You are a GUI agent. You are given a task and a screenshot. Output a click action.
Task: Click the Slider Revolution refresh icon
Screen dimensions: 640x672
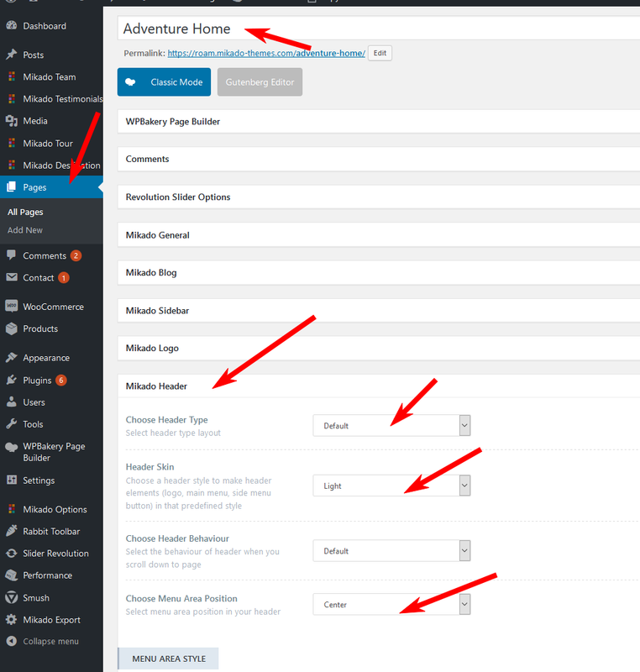tap(12, 553)
